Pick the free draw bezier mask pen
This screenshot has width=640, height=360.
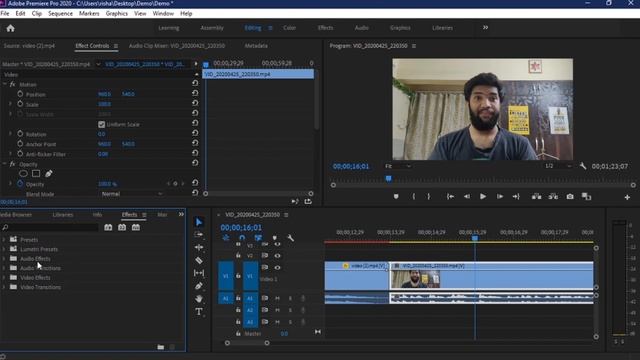pyautogui.click(x=49, y=173)
